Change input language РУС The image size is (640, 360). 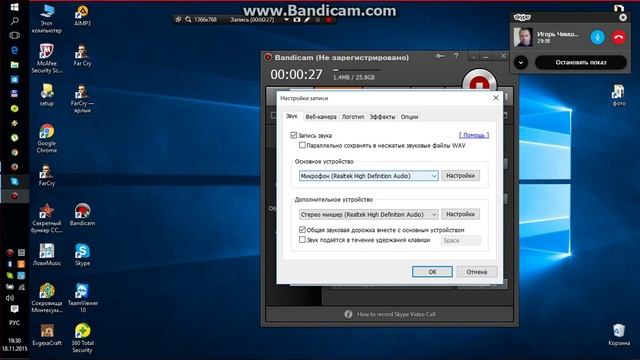(14, 323)
